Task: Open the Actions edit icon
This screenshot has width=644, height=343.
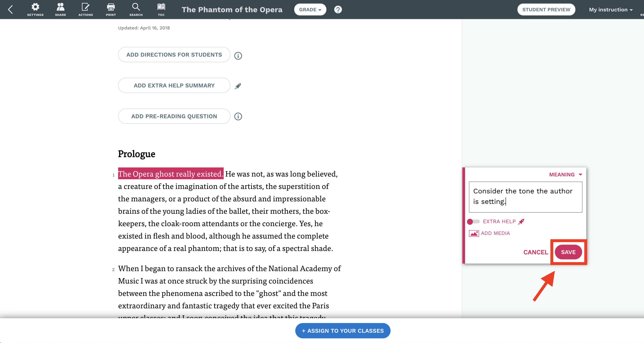Action: [86, 9]
